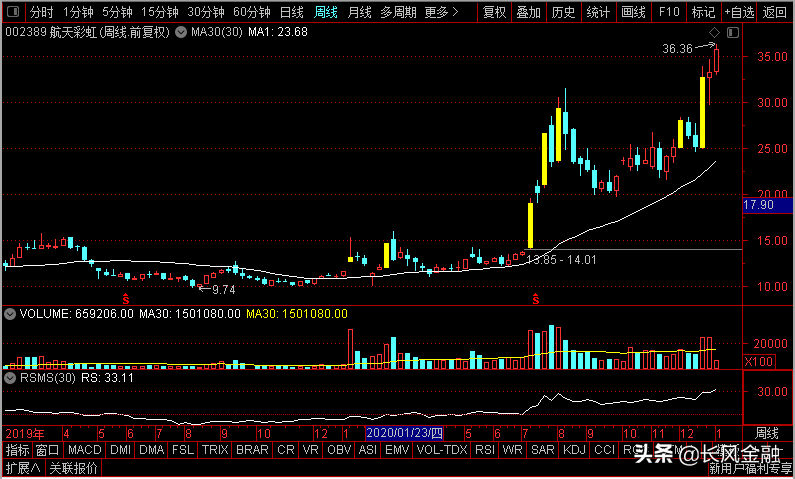Image resolution: width=795 pixels, height=479 pixels.
Task: Select the FSL indicator tab
Action: coord(183,450)
